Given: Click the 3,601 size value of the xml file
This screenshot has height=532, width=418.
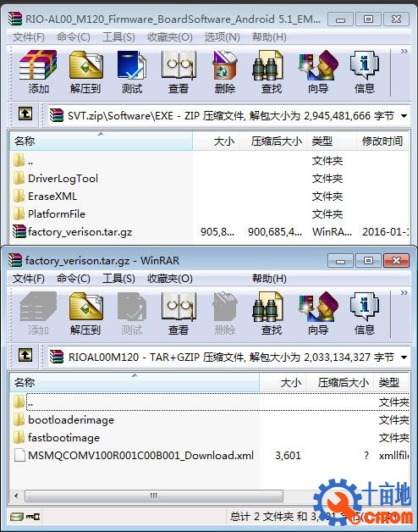Looking at the screenshot, I should pyautogui.click(x=288, y=455).
